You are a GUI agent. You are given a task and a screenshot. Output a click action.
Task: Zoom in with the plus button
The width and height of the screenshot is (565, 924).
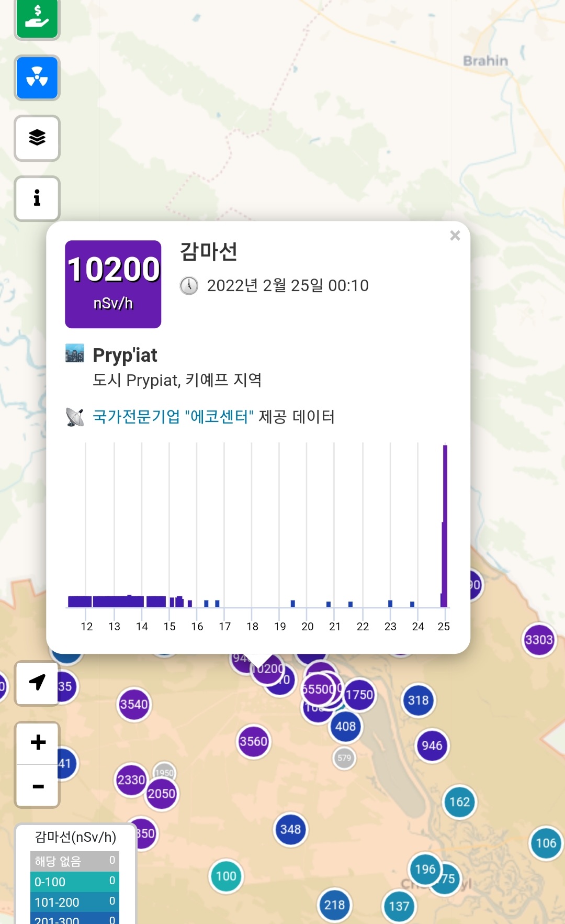38,742
